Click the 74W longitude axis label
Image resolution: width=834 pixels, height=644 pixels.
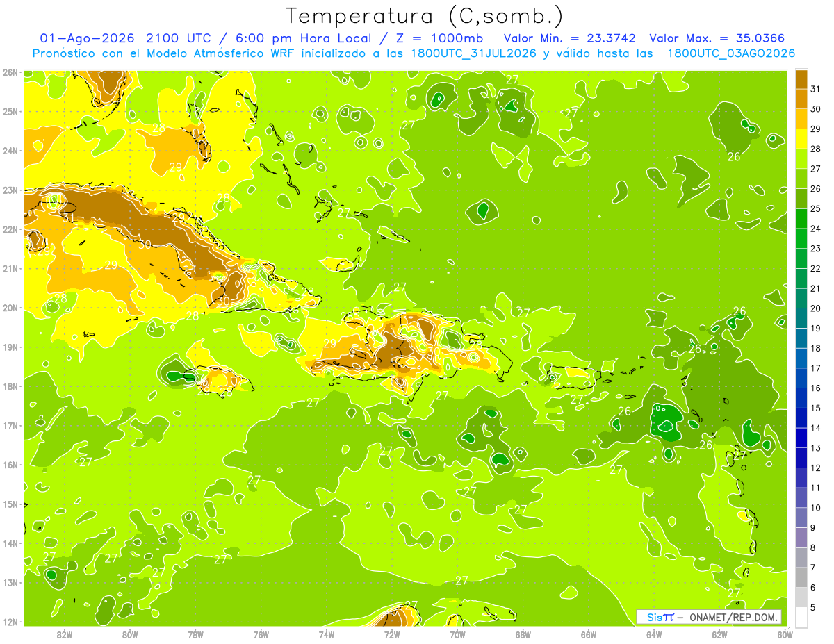pyautogui.click(x=327, y=634)
